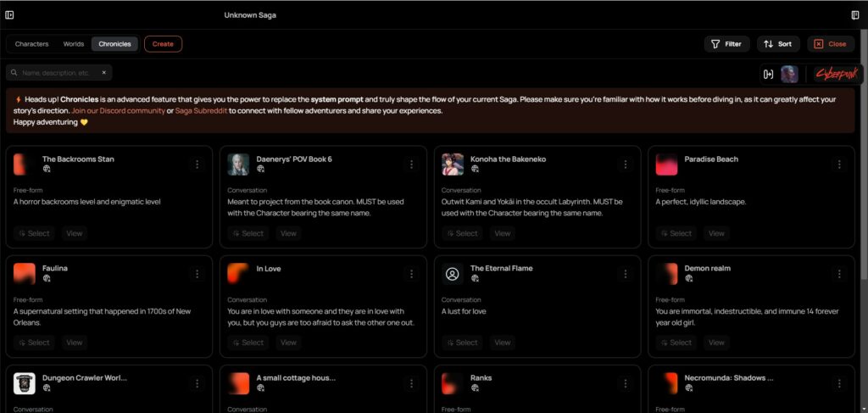This screenshot has width=868, height=413.
Task: Clear the search field with the X
Action: pos(103,73)
